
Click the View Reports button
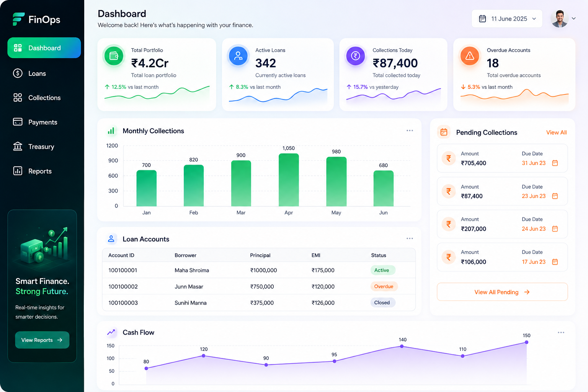[x=42, y=340]
